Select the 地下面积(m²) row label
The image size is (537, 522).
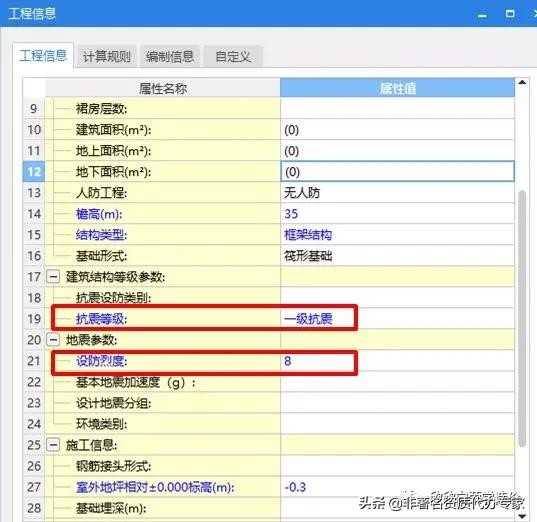[x=113, y=172]
